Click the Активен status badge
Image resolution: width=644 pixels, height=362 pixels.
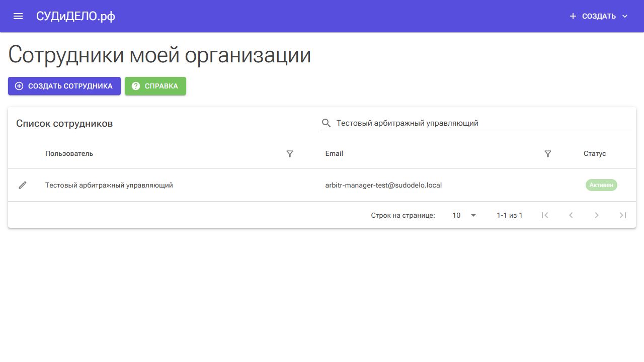point(601,185)
